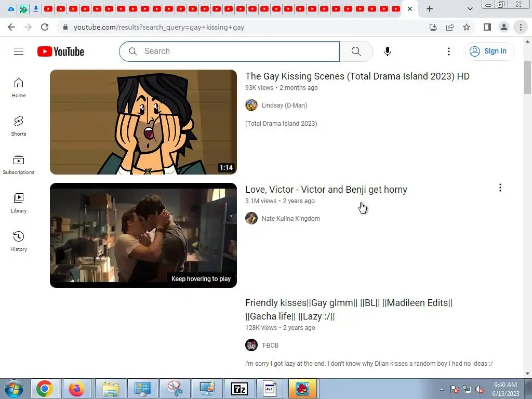Click the search magnifier button
This screenshot has width=532, height=399.
click(x=356, y=51)
